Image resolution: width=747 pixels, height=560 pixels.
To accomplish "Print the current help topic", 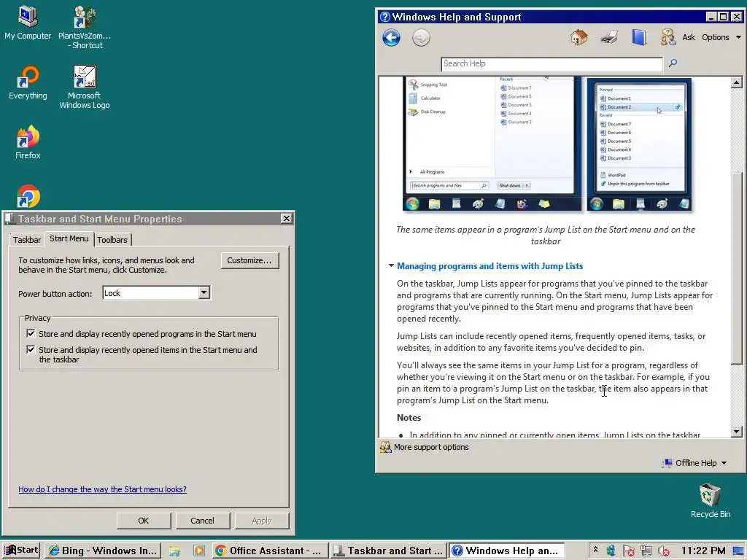I will (x=609, y=37).
